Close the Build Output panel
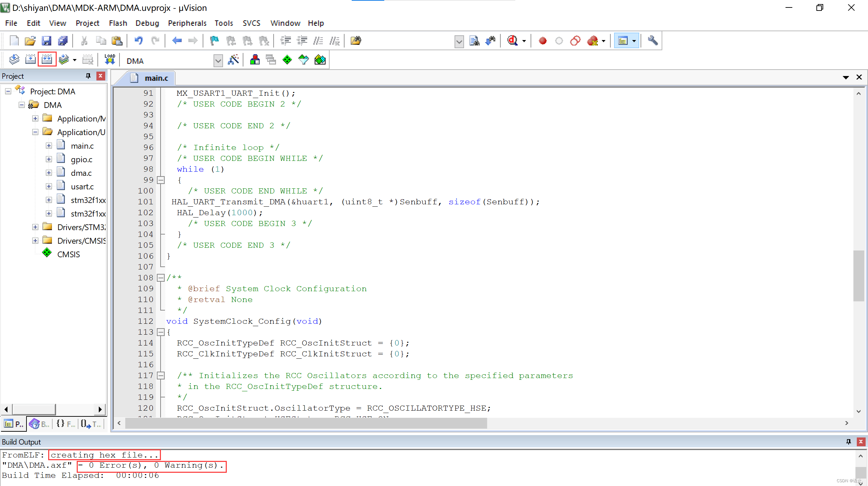 [x=861, y=442]
